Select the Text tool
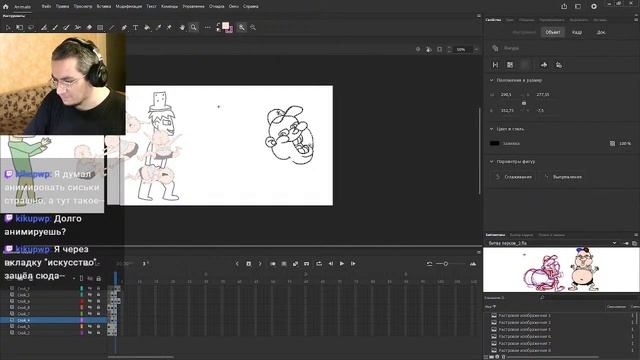Screen dimensions: 640x360 [x=136, y=27]
